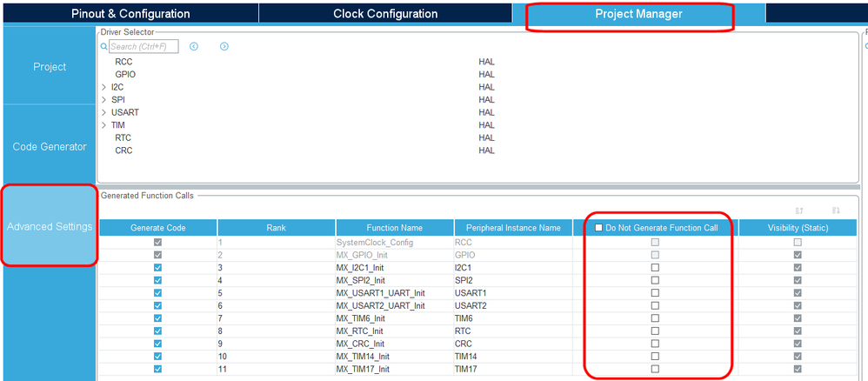
Task: Click the rank 3 cell of MX_I2C1_Init
Action: point(277,267)
